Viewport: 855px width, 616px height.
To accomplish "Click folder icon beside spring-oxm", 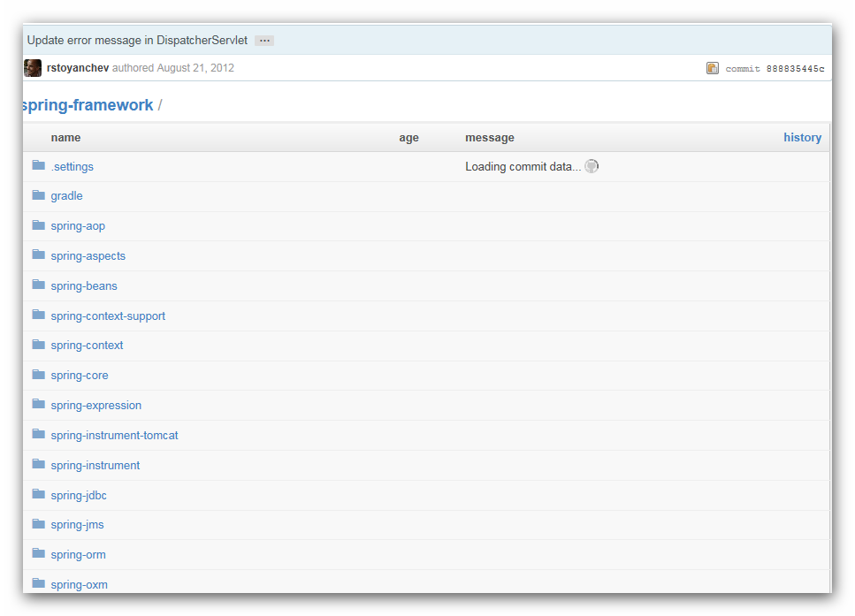I will point(38,582).
